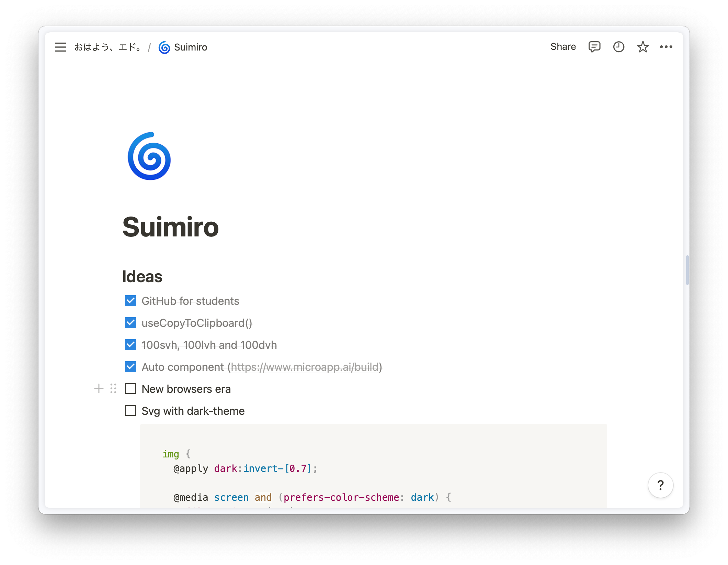Viewport: 728px width, 565px height.
Task: Open the microapp.ai/build link
Action: click(x=305, y=367)
